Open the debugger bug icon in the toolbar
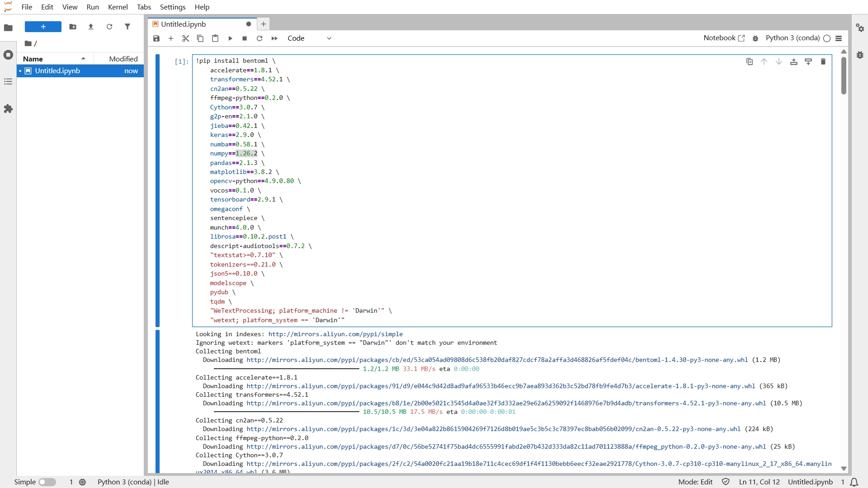The image size is (868, 488). [755, 38]
